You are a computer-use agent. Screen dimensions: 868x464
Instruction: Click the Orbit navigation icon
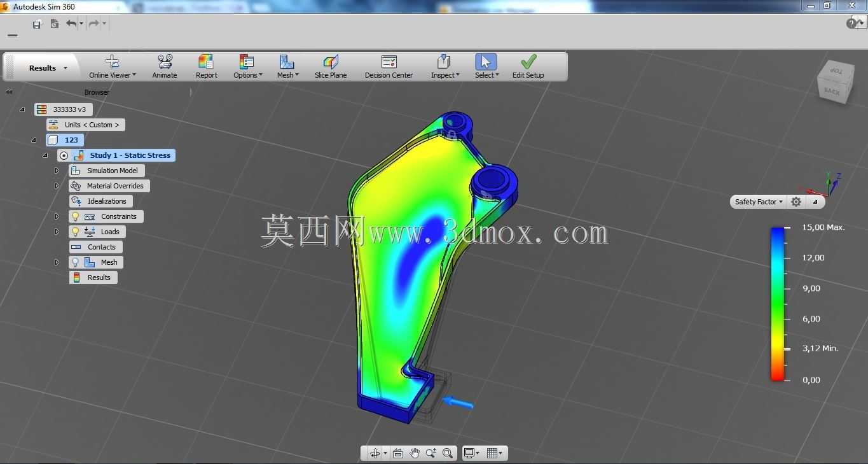(x=375, y=453)
